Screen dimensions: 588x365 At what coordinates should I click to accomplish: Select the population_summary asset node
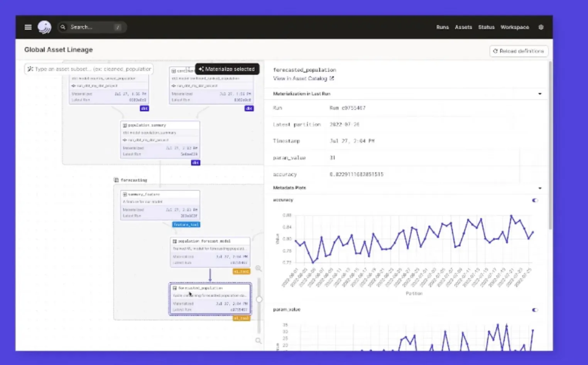click(160, 140)
